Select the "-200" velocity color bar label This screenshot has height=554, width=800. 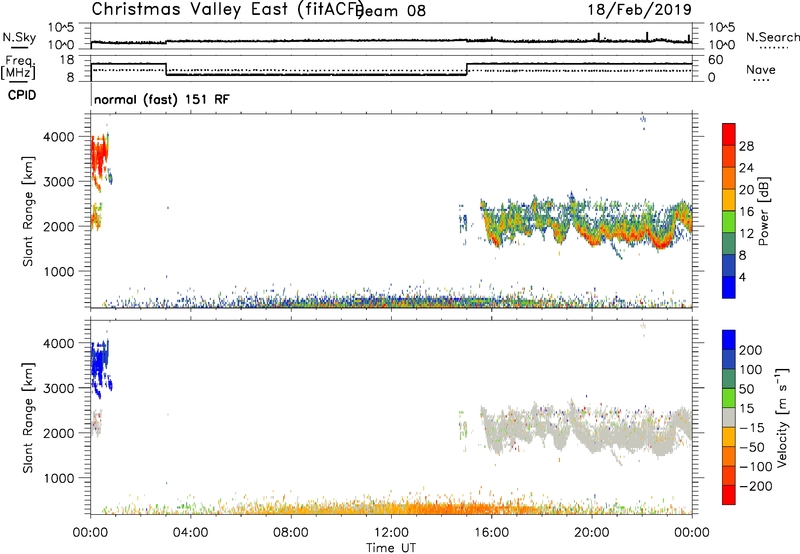point(755,486)
